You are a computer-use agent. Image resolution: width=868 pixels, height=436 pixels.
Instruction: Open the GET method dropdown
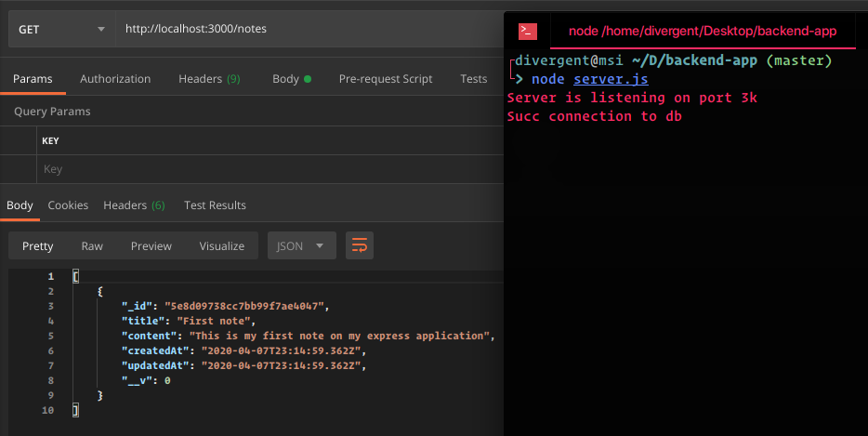[62, 30]
